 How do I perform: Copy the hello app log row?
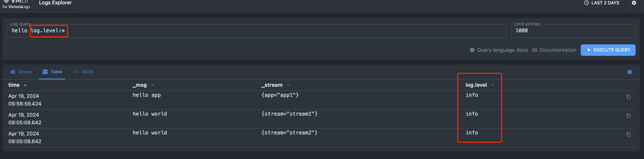click(628, 97)
